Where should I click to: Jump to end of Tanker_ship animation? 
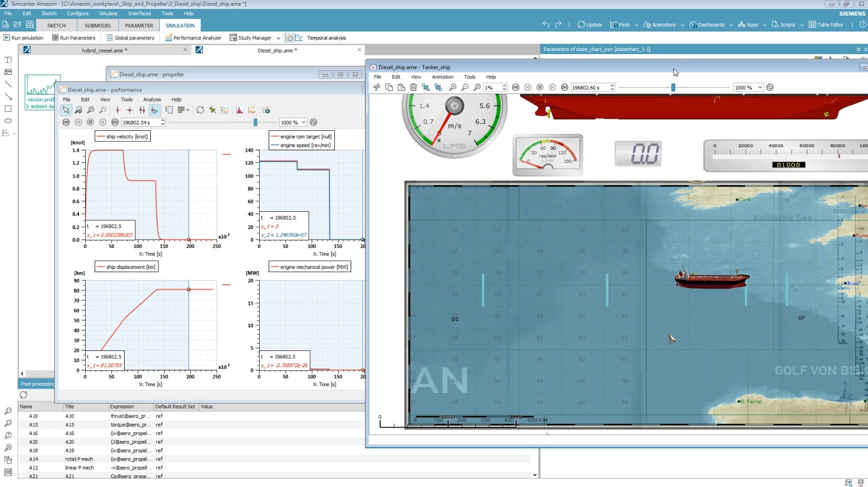tap(564, 87)
